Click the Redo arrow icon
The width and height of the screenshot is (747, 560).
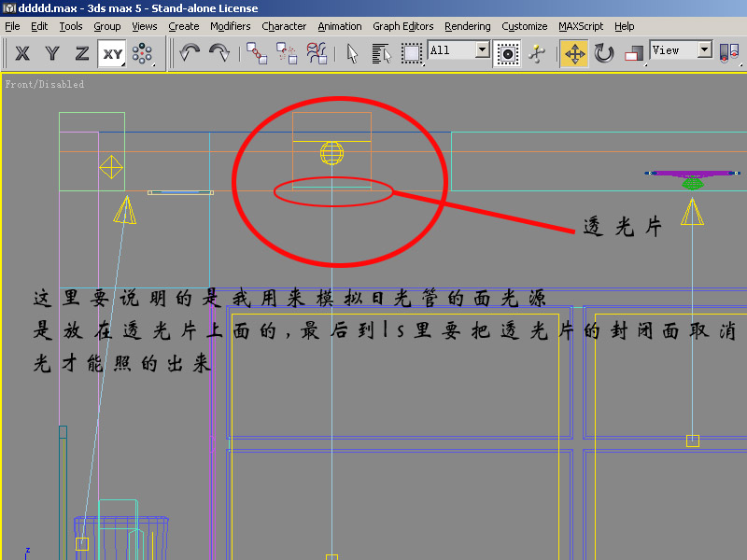pyautogui.click(x=219, y=52)
